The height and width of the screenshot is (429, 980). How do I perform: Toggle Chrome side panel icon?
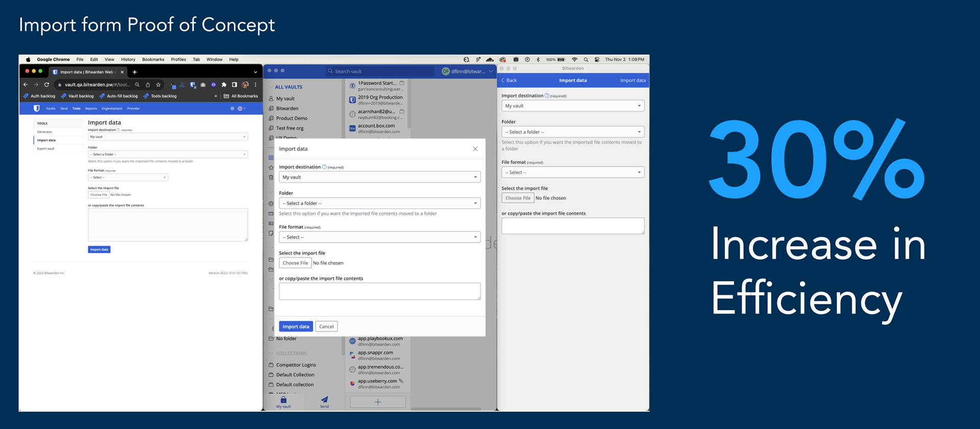click(x=234, y=85)
